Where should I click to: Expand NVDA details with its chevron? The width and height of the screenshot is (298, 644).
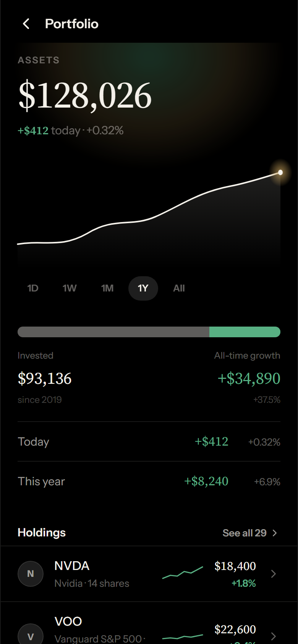[273, 574]
